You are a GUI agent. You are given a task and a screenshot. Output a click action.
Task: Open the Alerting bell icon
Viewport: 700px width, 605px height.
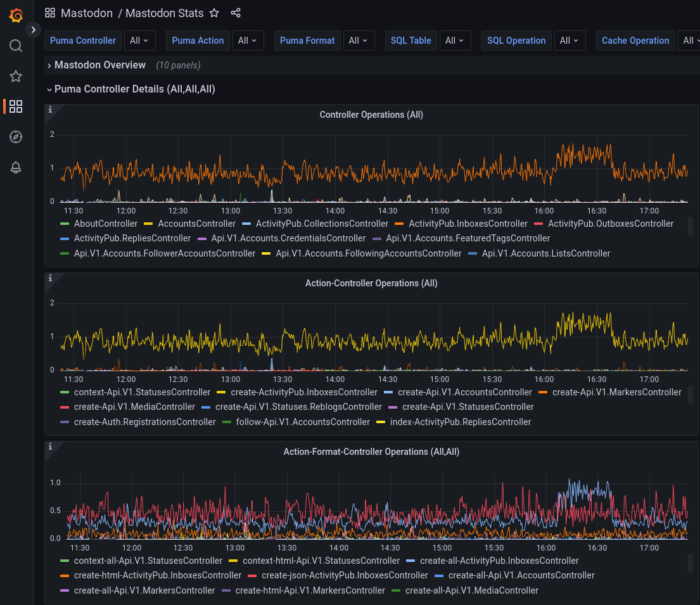(16, 167)
